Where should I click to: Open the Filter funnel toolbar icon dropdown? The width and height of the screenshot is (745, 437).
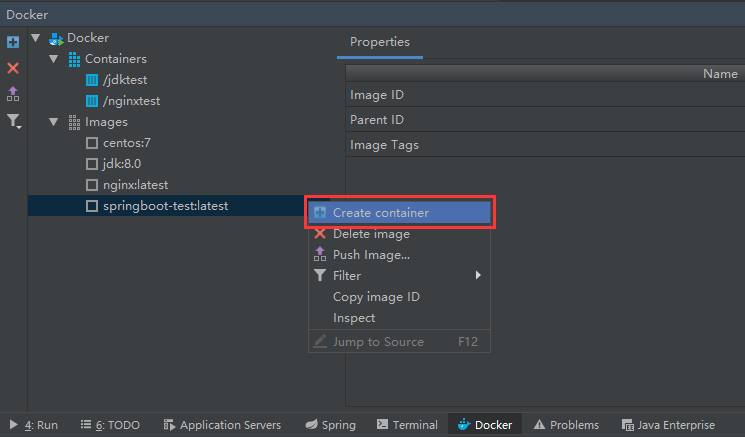point(14,121)
